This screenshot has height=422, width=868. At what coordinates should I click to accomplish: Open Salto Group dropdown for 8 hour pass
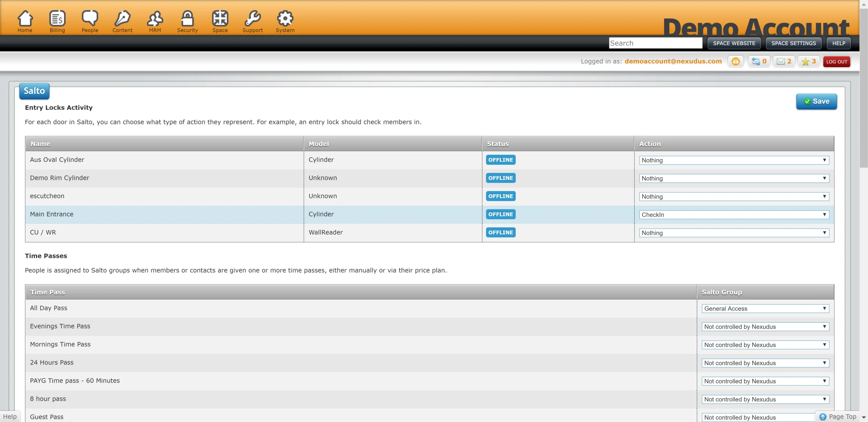(x=765, y=399)
